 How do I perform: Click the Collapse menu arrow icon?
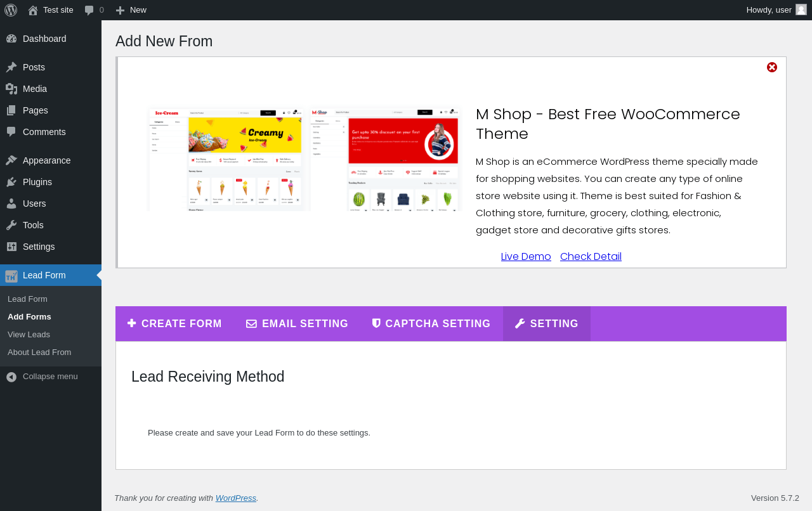point(11,377)
